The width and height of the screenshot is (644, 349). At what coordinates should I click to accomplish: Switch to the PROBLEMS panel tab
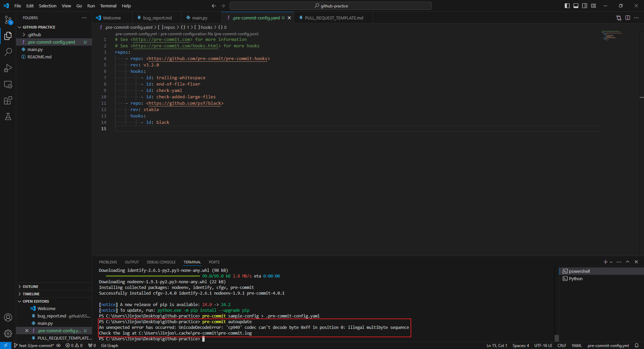point(108,262)
